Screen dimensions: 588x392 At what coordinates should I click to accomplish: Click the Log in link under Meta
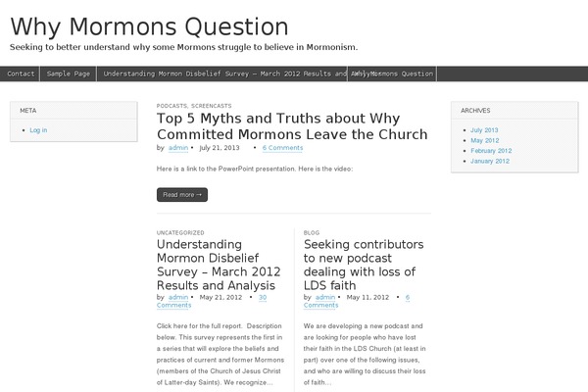[x=38, y=130]
